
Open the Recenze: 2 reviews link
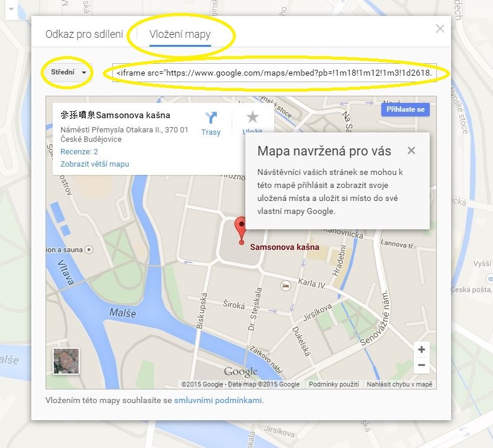pos(79,151)
